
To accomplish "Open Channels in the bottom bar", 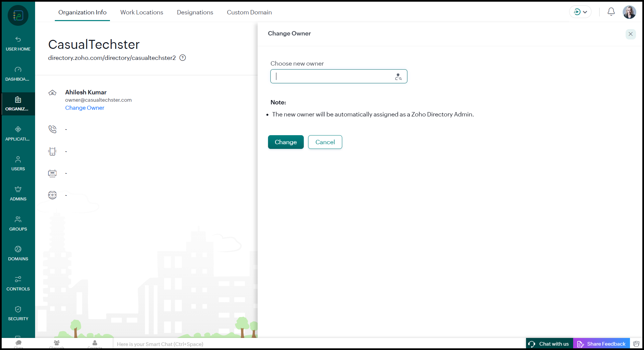I will tap(56, 344).
